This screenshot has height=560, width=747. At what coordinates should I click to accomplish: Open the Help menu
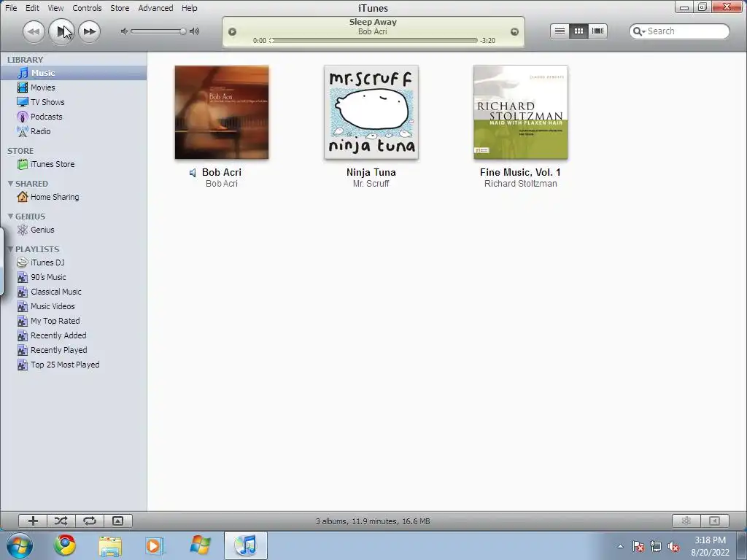tap(189, 8)
